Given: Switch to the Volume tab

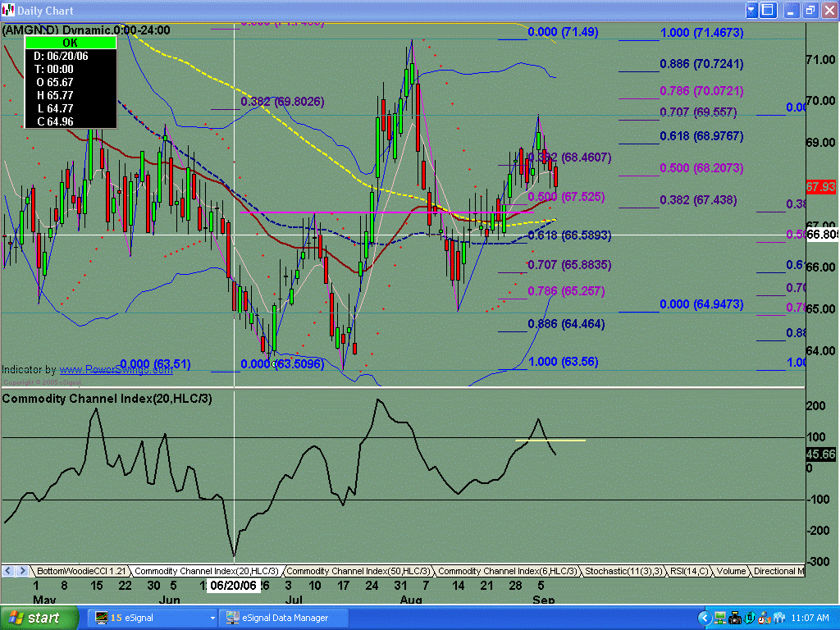Looking at the screenshot, I should (731, 571).
